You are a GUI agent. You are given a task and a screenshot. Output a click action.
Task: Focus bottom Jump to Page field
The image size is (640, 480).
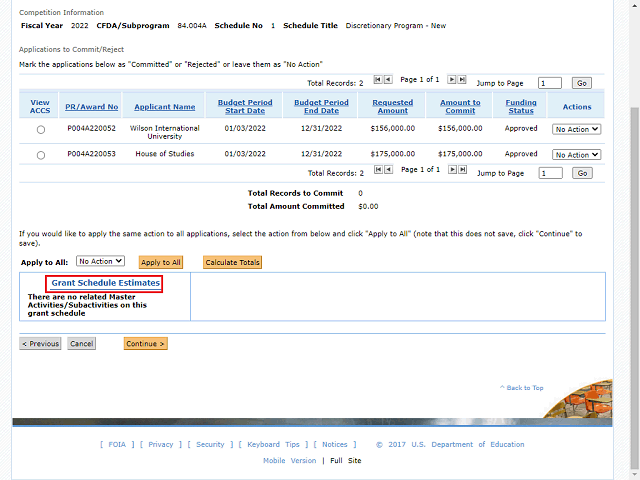(551, 173)
